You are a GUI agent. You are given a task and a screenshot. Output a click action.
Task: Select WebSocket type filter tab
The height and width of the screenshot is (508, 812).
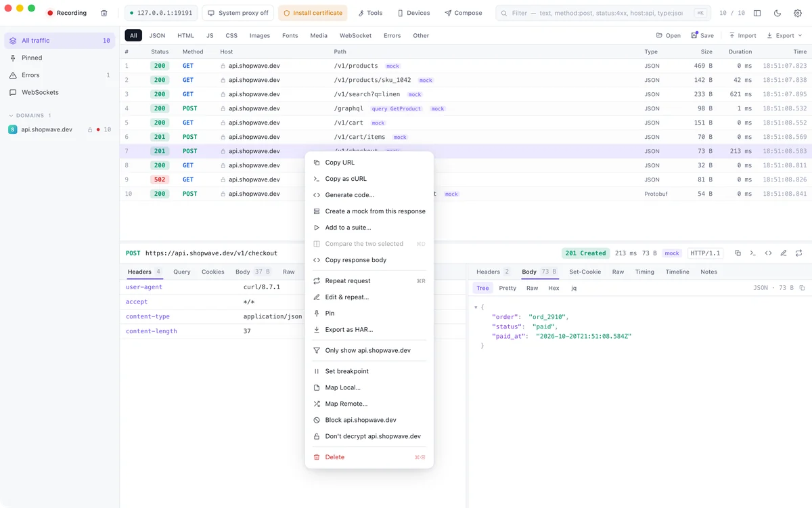(355, 35)
